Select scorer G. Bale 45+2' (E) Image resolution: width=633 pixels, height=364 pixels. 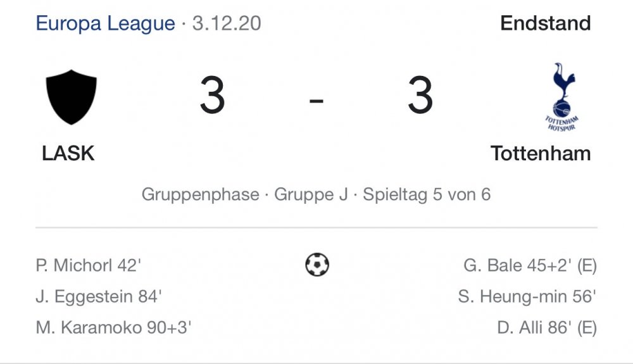(x=530, y=265)
